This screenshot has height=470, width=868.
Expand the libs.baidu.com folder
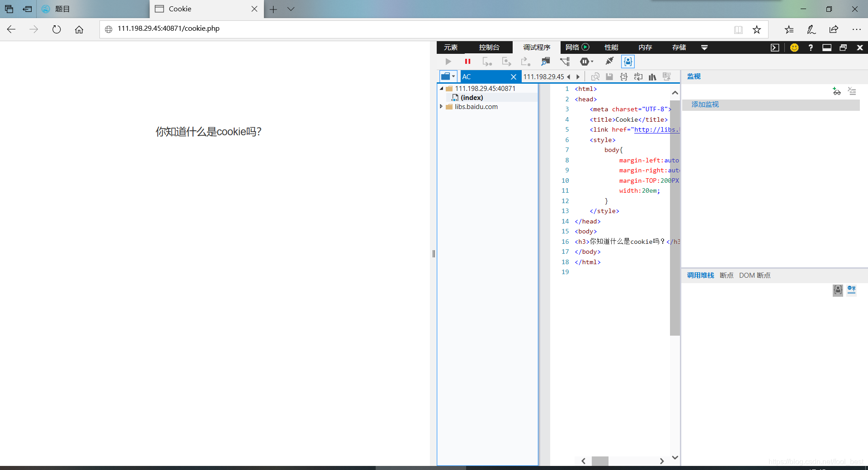(441, 107)
